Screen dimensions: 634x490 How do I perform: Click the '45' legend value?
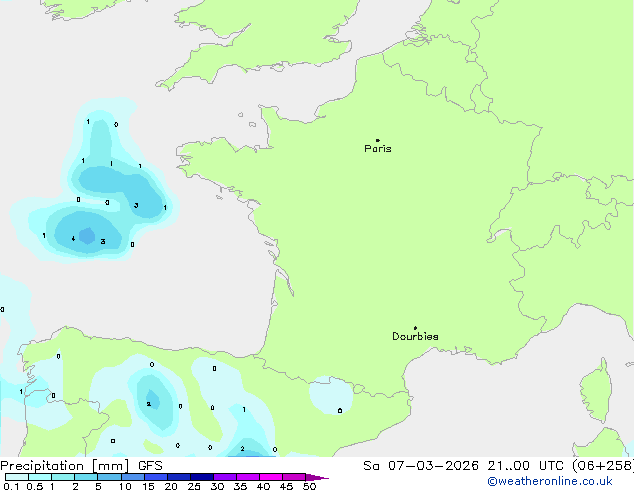(x=286, y=486)
